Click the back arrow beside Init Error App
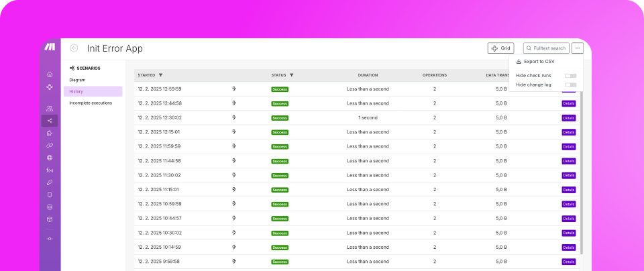This screenshot has width=644, height=271. (x=74, y=48)
